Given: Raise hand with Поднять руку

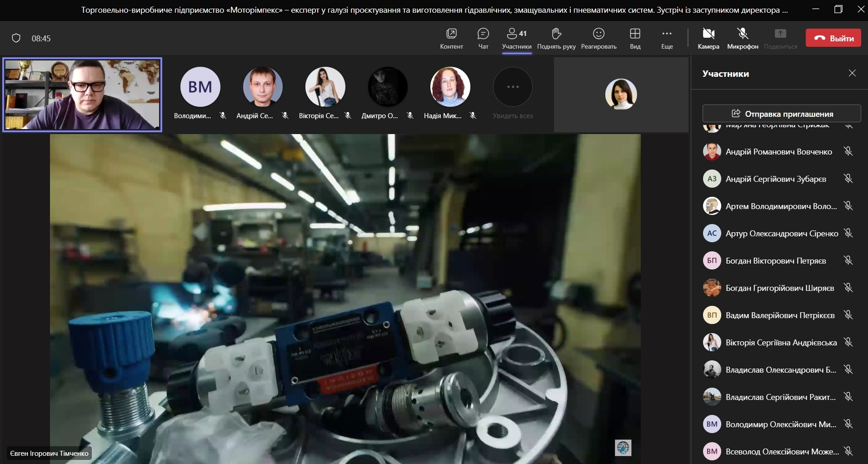Looking at the screenshot, I should [556, 38].
